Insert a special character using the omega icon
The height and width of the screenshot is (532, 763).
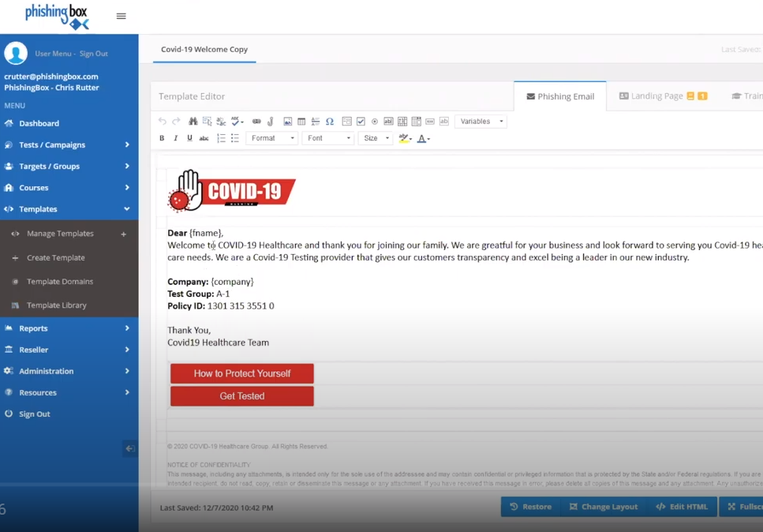[329, 121]
